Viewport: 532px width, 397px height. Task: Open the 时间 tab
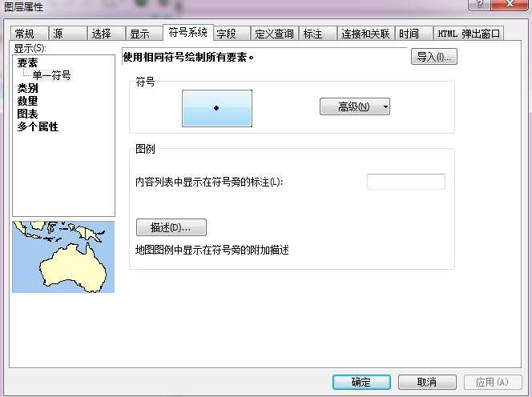[414, 34]
